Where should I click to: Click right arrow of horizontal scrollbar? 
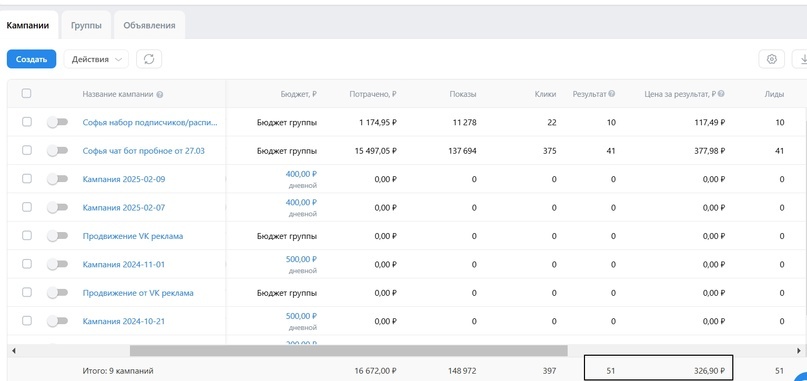click(799, 351)
